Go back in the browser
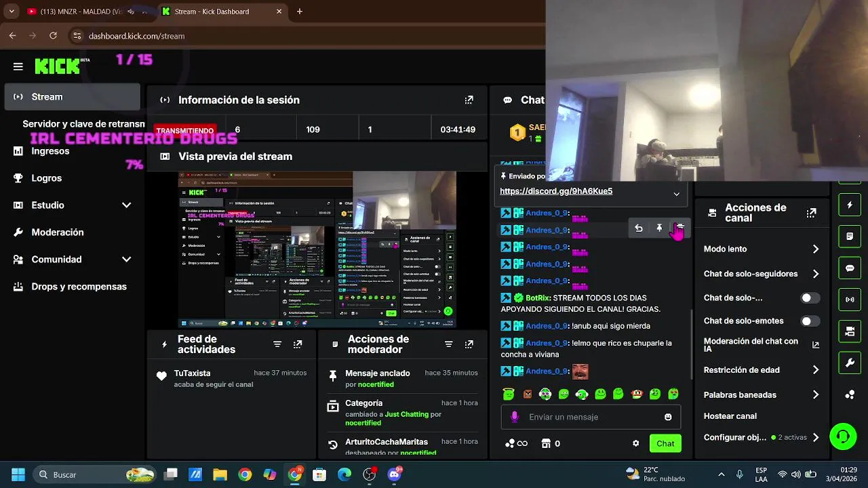Image resolution: width=868 pixels, height=488 pixels. coord(13,36)
